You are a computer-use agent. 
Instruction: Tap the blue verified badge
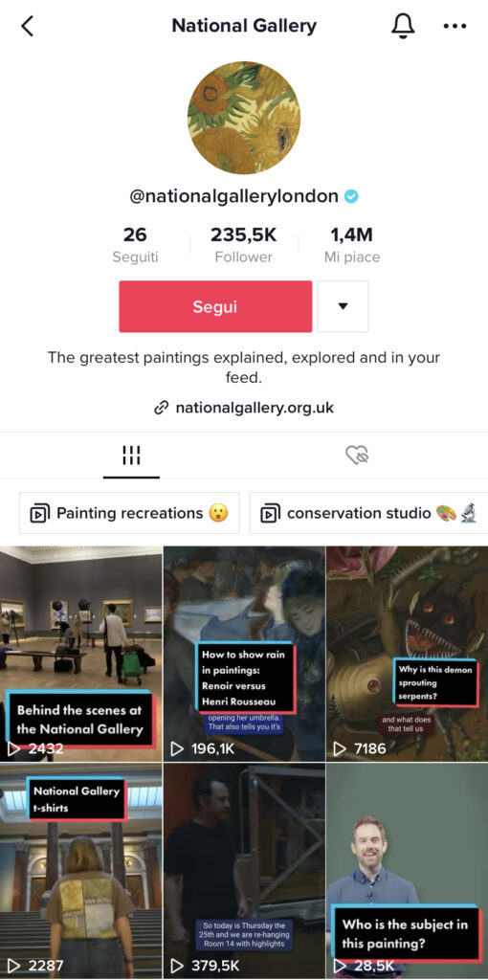[x=352, y=197]
